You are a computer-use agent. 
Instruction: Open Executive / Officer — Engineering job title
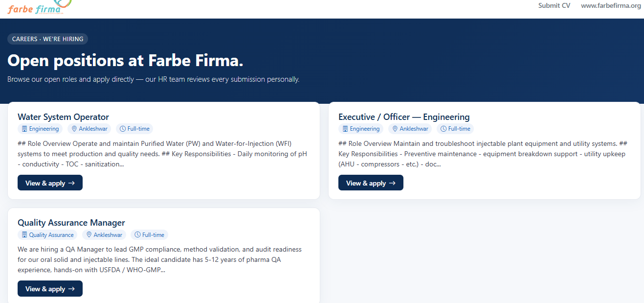click(x=404, y=117)
